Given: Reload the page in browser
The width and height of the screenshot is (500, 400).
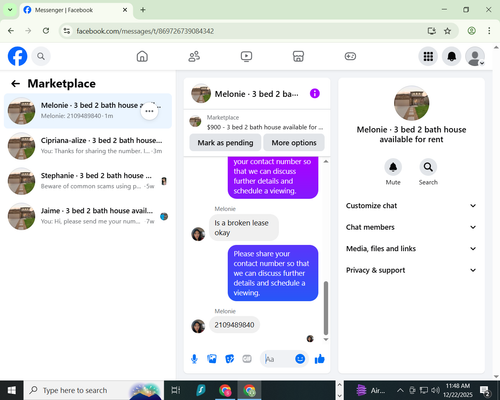Looking at the screenshot, I should (x=46, y=31).
